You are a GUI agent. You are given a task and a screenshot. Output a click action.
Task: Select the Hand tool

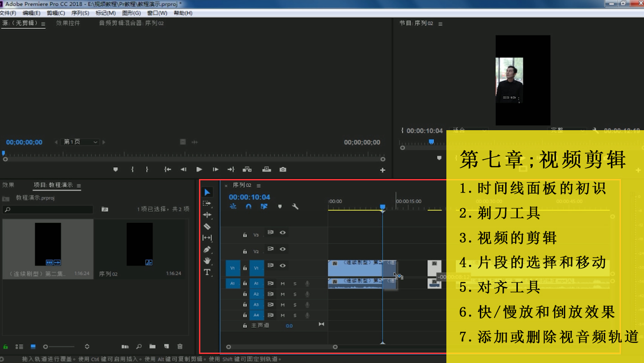pyautogui.click(x=207, y=260)
